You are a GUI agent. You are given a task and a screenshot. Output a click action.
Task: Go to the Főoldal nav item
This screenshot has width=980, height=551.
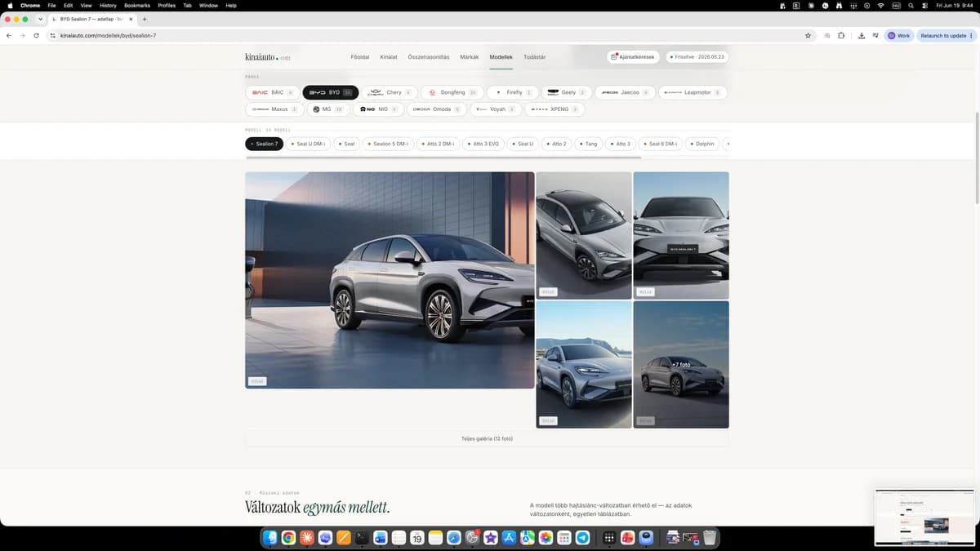[x=359, y=57]
